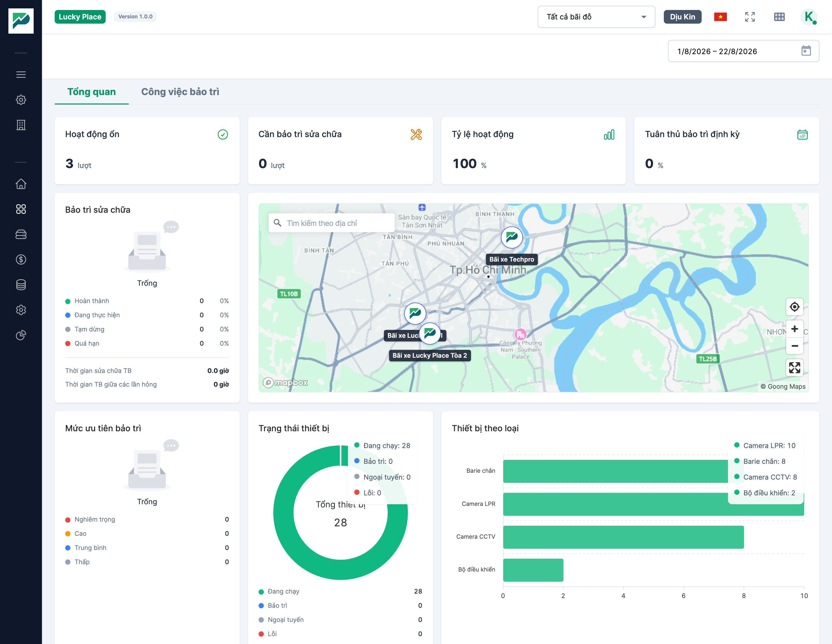Open the date range calendar picker
The height and width of the screenshot is (644, 832).
pos(806,51)
